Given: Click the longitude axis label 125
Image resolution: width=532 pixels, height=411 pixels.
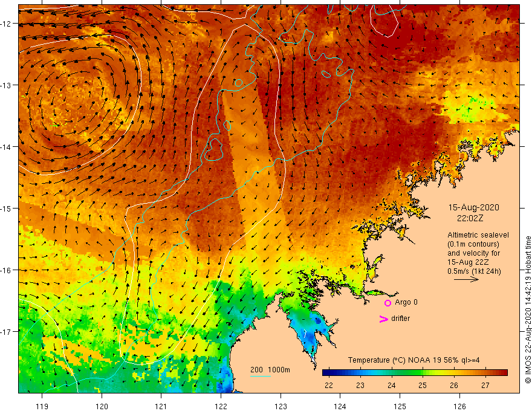Looking at the screenshot, I should pyautogui.click(x=400, y=406).
